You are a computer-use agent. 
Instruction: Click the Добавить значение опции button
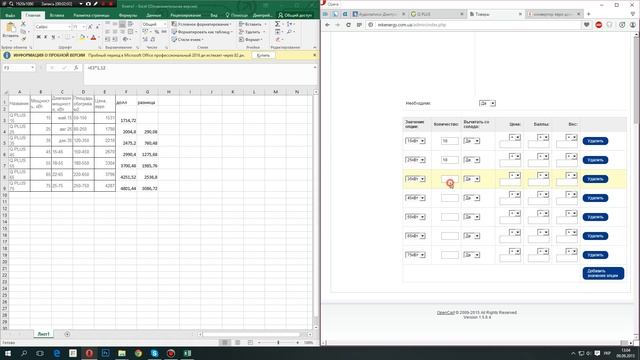click(603, 273)
